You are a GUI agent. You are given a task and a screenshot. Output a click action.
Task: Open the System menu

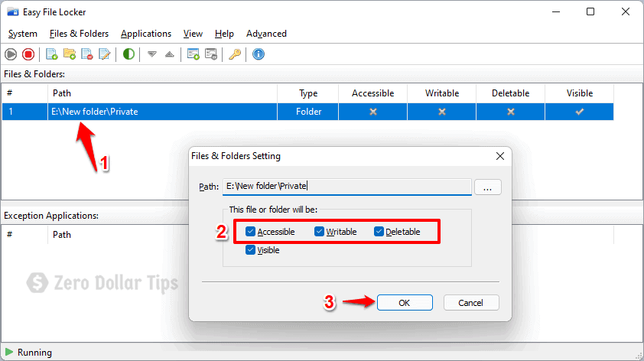(x=23, y=34)
